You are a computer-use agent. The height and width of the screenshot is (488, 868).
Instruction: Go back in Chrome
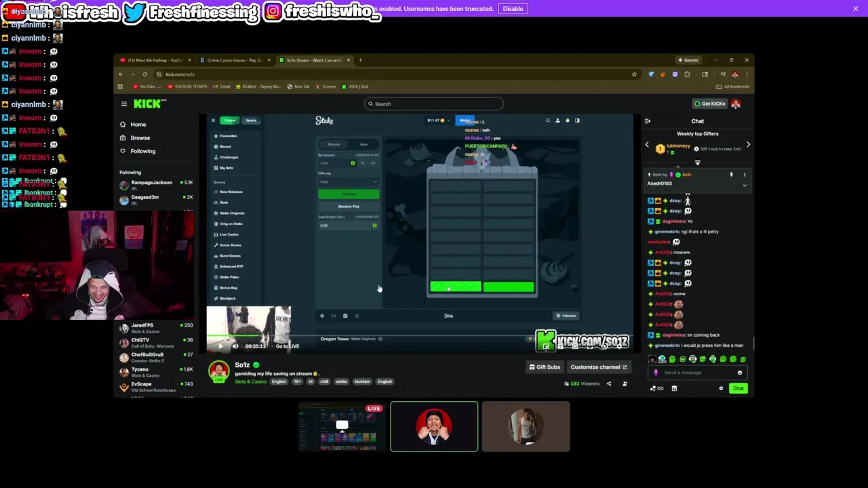(x=121, y=75)
